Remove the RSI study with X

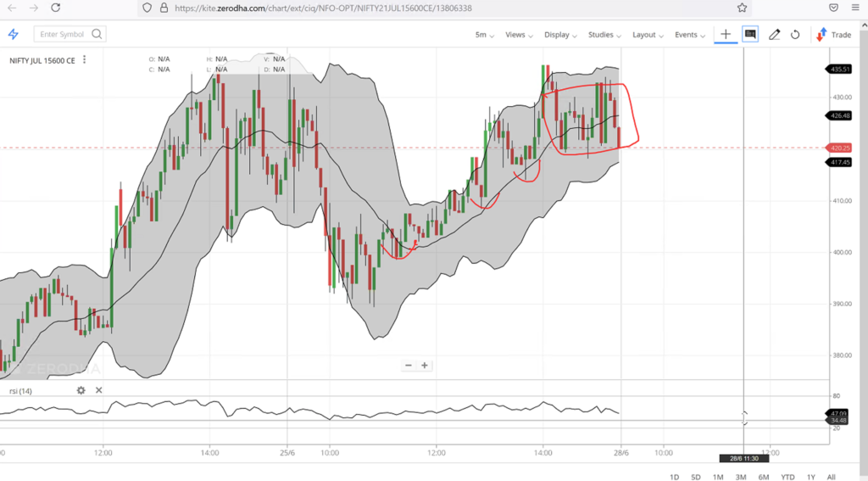(x=98, y=390)
